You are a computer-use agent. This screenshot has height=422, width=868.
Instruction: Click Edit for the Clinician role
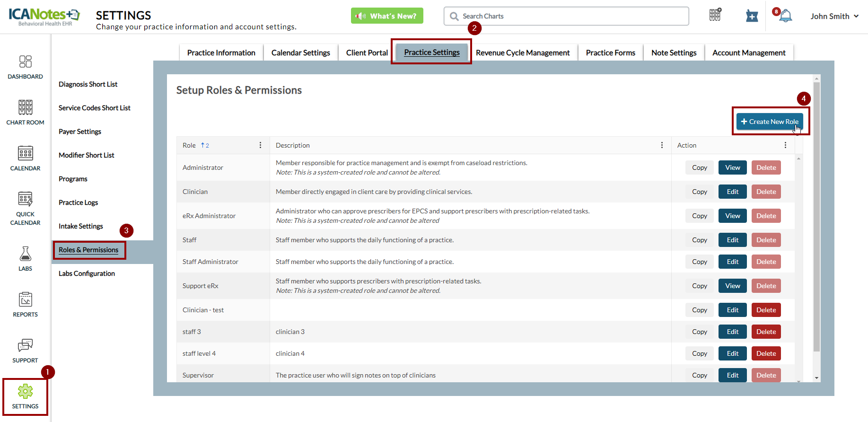[x=732, y=192]
